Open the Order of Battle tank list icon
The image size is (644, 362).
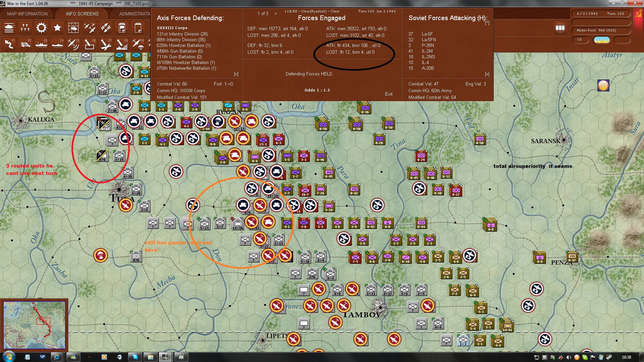tap(9, 28)
